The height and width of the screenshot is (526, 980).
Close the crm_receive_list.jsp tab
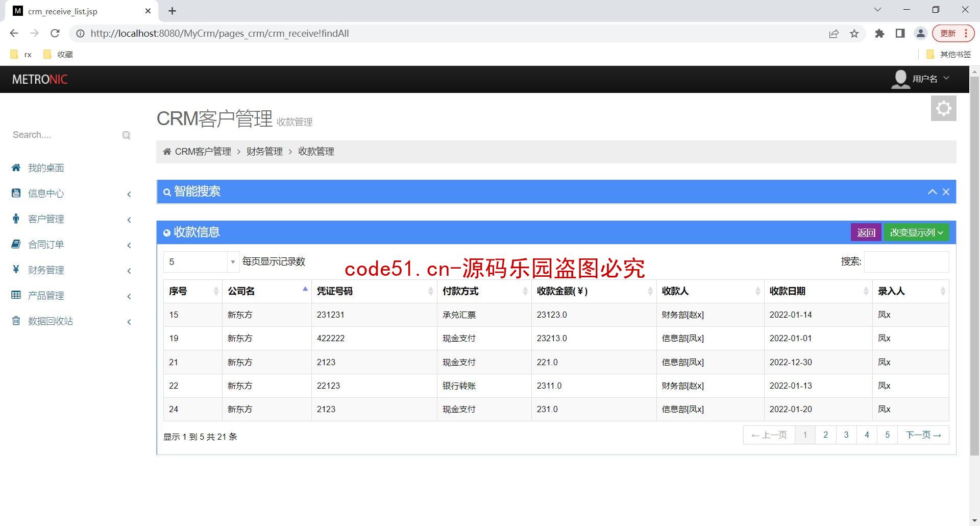[x=148, y=11]
